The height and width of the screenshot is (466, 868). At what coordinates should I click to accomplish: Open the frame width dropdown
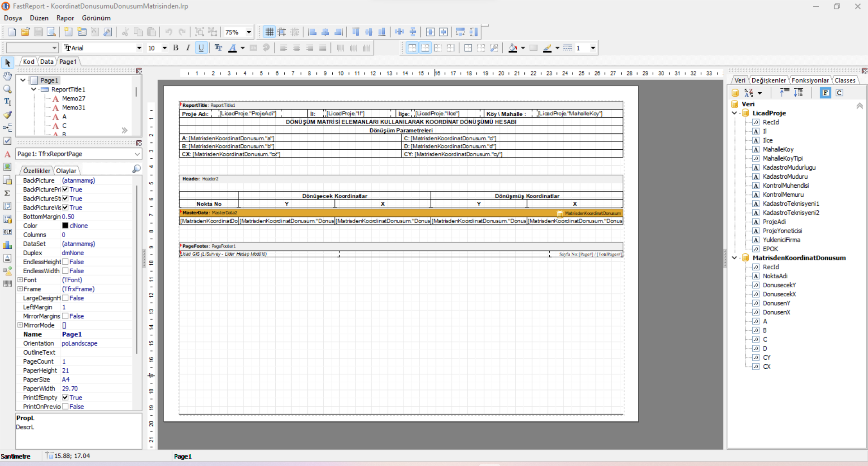(x=593, y=48)
